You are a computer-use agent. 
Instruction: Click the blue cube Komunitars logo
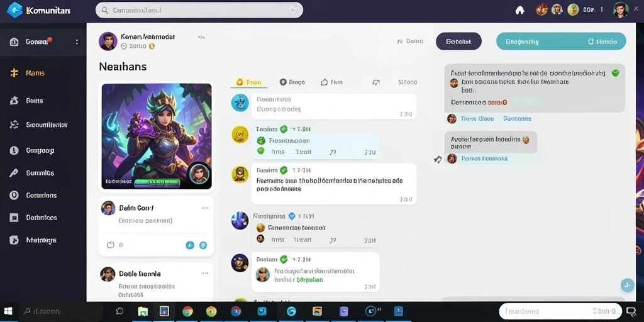click(x=15, y=10)
